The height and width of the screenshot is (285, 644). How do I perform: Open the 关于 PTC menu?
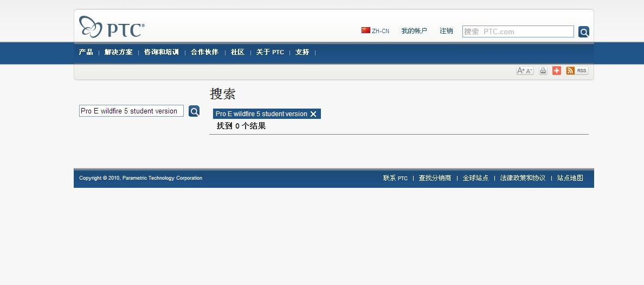[270, 52]
